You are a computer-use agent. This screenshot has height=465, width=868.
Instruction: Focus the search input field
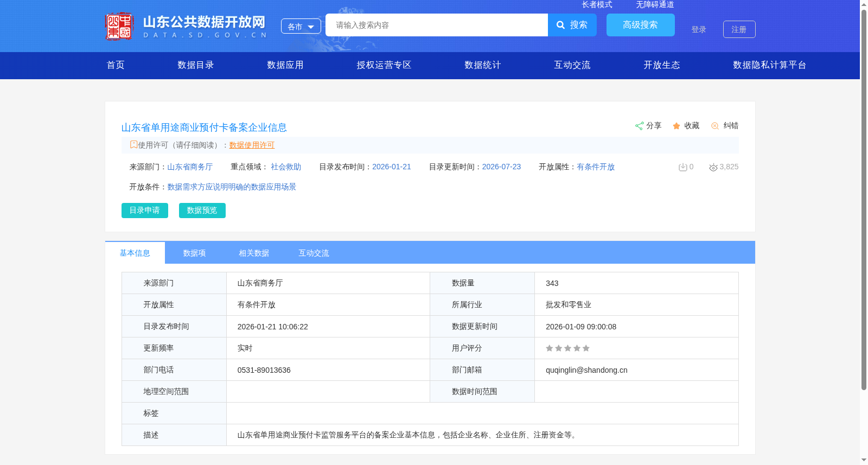437,25
